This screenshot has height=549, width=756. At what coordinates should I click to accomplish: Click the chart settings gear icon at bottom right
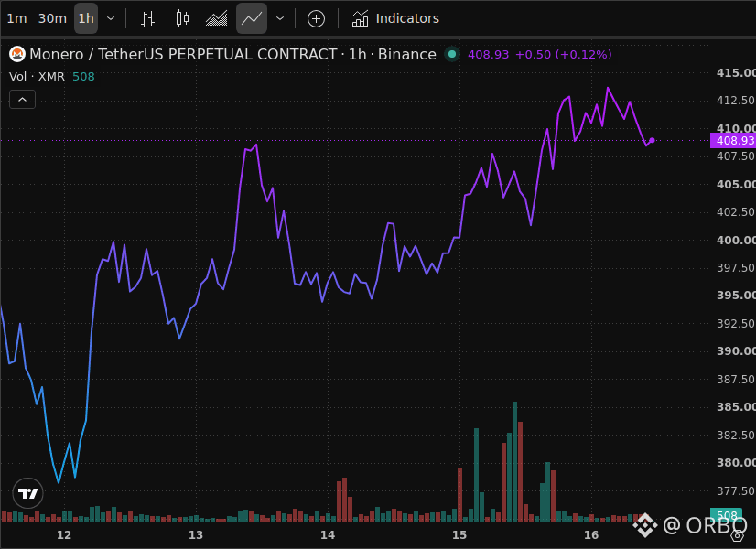(738, 535)
